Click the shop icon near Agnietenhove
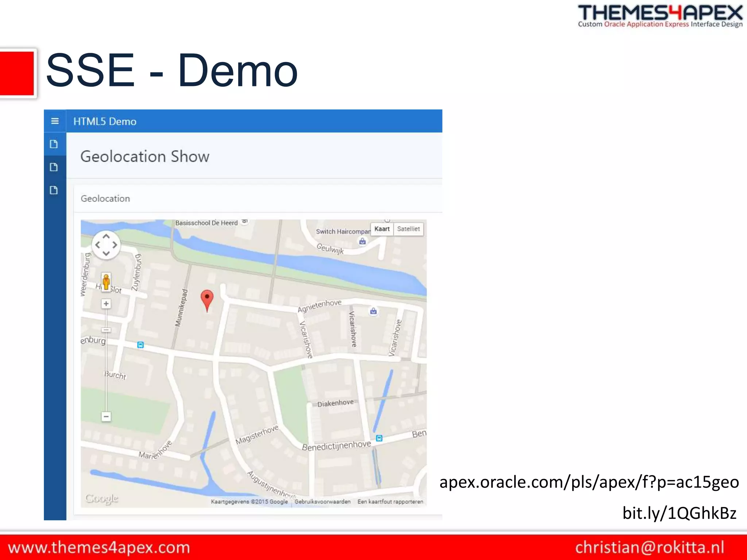This screenshot has width=747, height=560. point(373,311)
